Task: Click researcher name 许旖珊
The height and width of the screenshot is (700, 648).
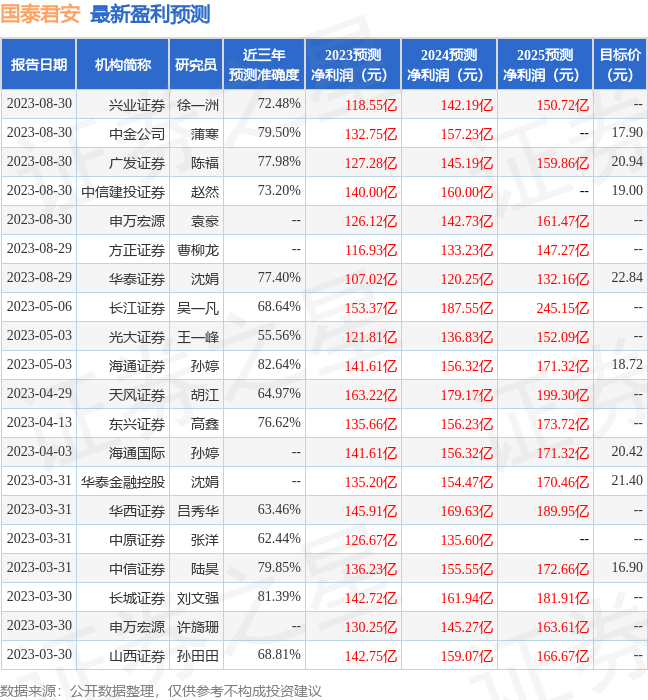Action: (198, 628)
